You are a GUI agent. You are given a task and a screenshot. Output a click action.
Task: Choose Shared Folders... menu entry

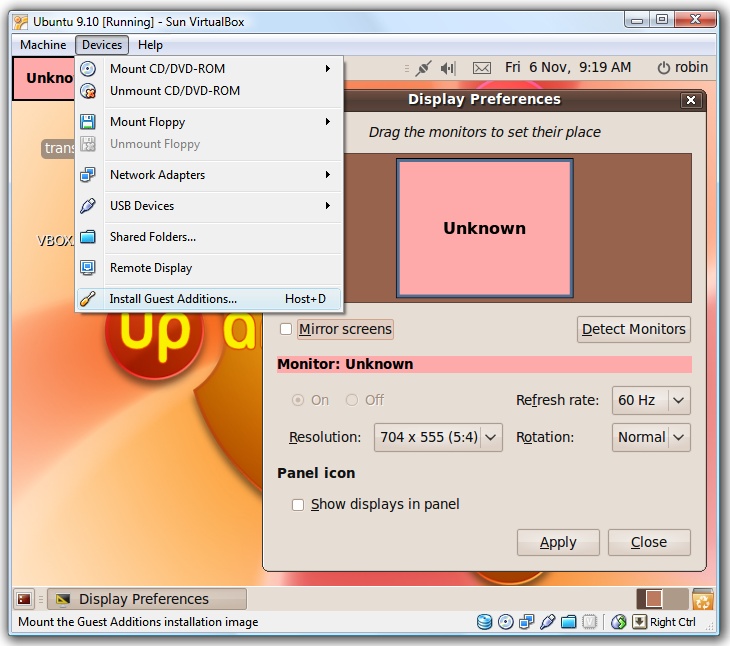coord(209,237)
